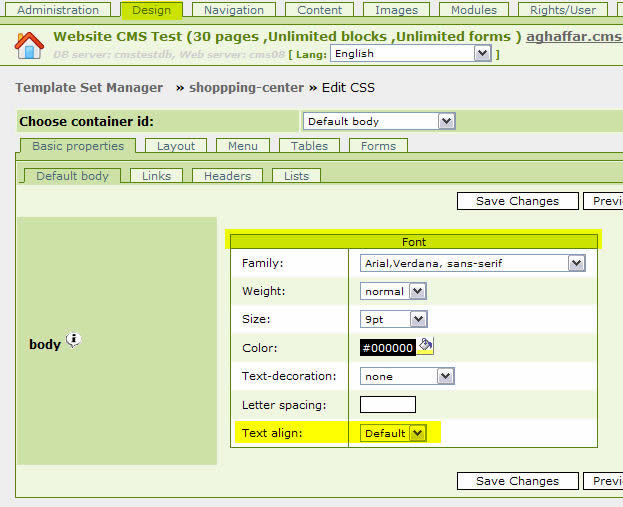The width and height of the screenshot is (623, 507).
Task: Click the bottom Save Changes button
Action: coord(517,481)
